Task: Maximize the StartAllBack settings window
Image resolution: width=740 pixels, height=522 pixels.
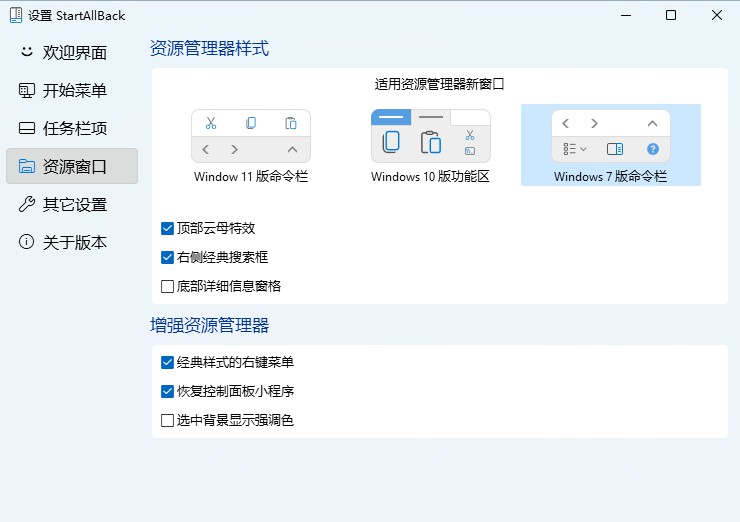Action: pyautogui.click(x=671, y=15)
